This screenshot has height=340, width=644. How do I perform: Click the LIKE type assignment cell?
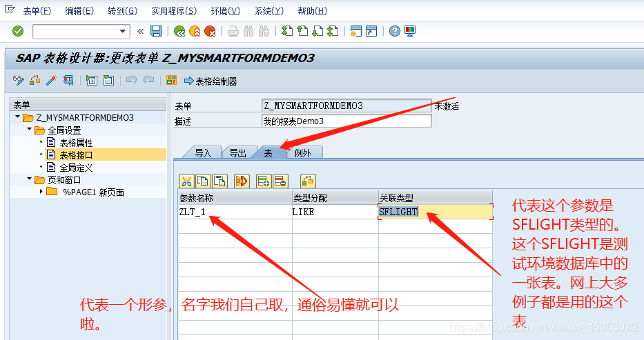pyautogui.click(x=335, y=212)
